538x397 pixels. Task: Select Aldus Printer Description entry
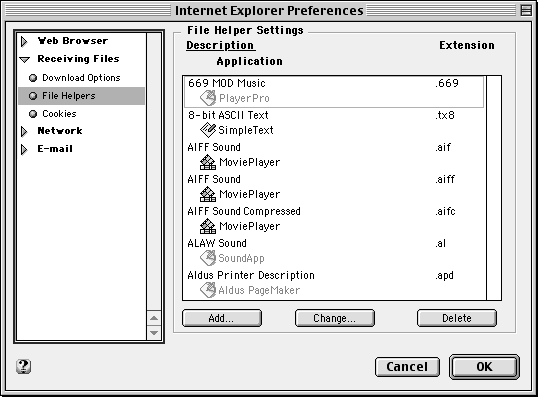coord(334,283)
